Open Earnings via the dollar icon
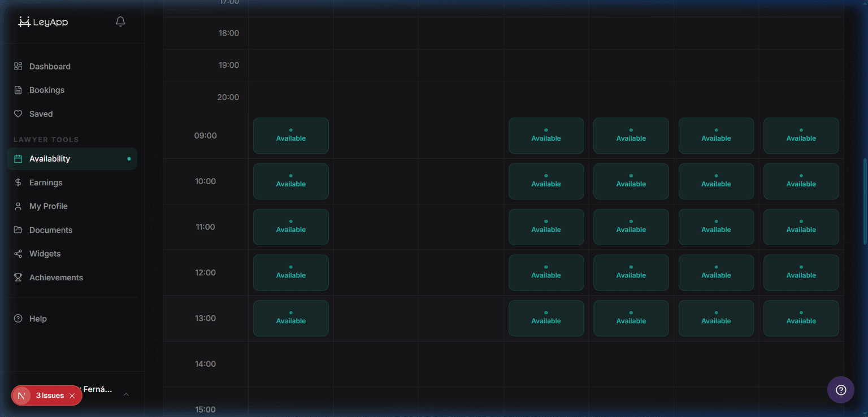Viewport: 868px width, 417px height. point(18,183)
